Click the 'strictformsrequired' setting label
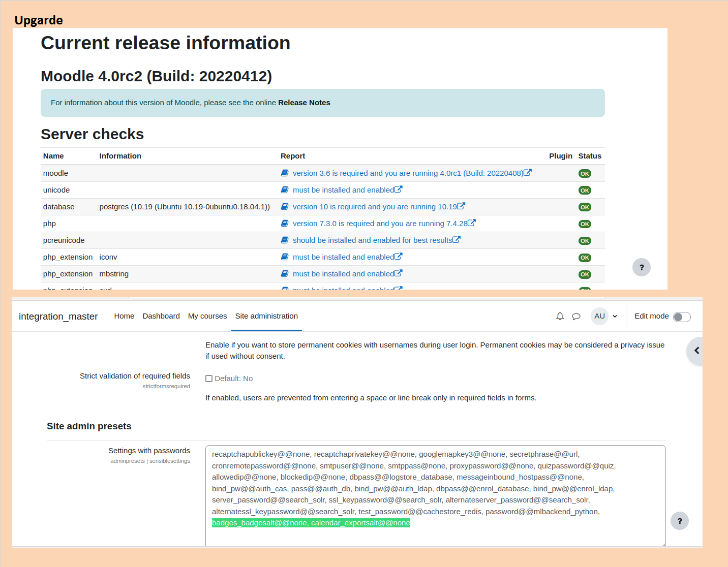Image resolution: width=728 pixels, height=567 pixels. tap(166, 386)
